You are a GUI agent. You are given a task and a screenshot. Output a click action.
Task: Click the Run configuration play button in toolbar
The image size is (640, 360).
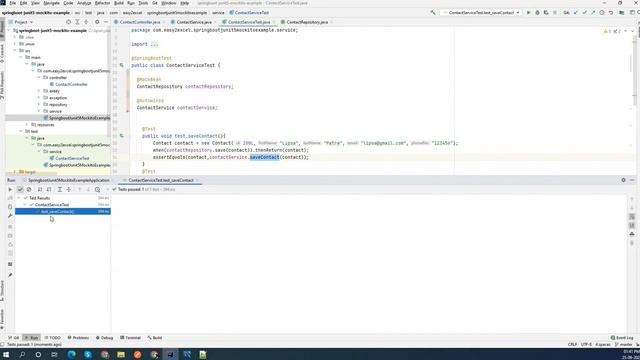point(528,13)
